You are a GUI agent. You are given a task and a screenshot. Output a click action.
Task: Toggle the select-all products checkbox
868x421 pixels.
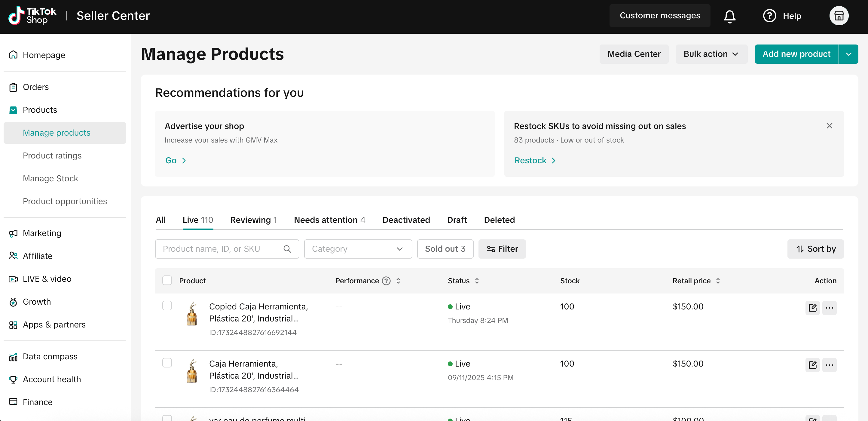tap(167, 281)
